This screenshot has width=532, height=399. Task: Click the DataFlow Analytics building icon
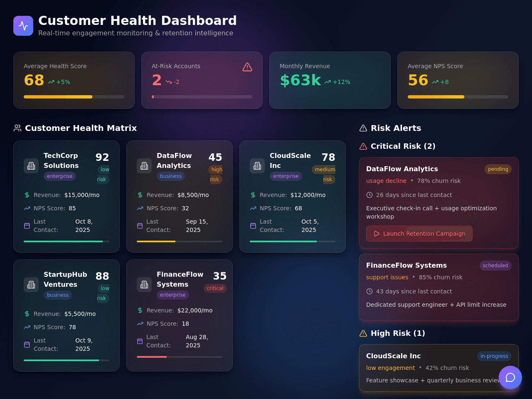click(144, 166)
